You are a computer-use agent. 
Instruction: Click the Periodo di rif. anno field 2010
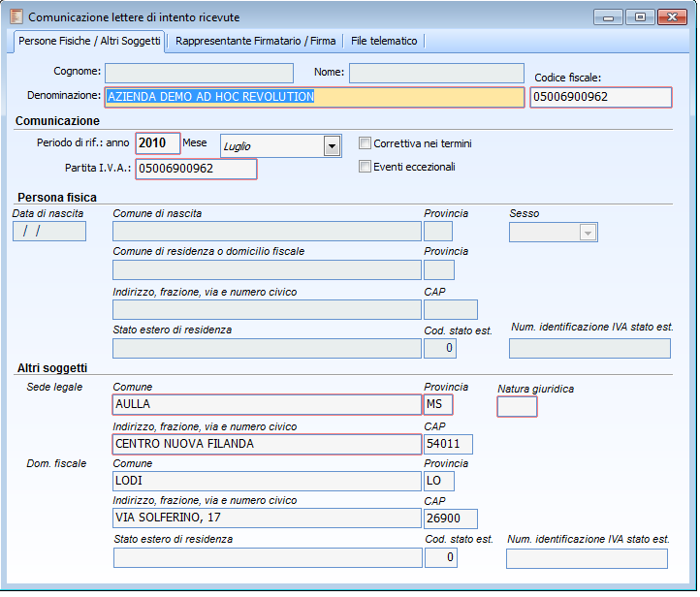158,143
